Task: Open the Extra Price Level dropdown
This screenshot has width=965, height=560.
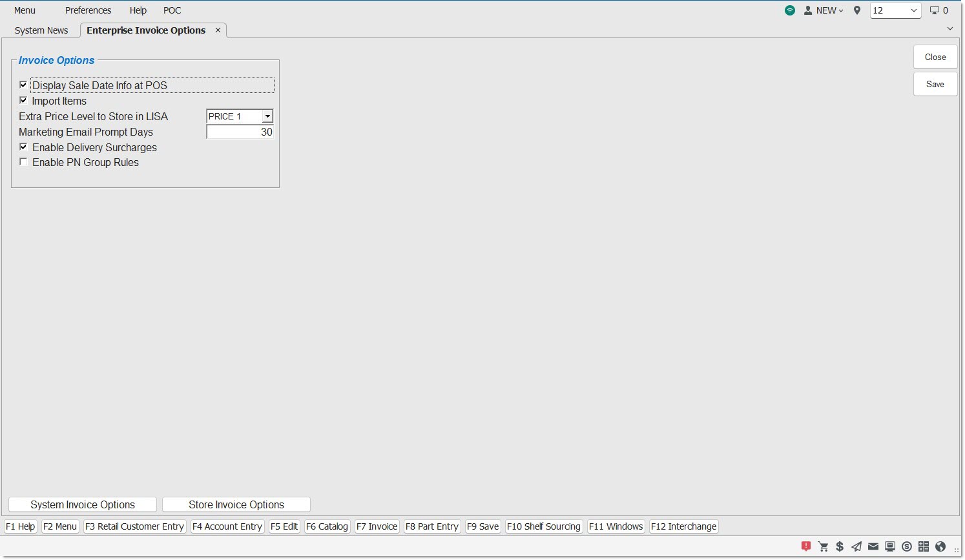Action: click(267, 116)
